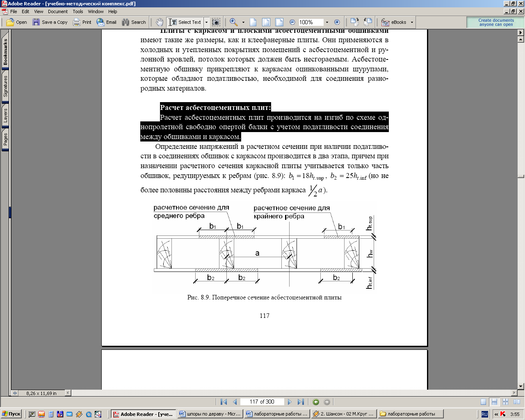This screenshot has width=525, height=420.
Task: Open the File menu
Action: point(14,11)
